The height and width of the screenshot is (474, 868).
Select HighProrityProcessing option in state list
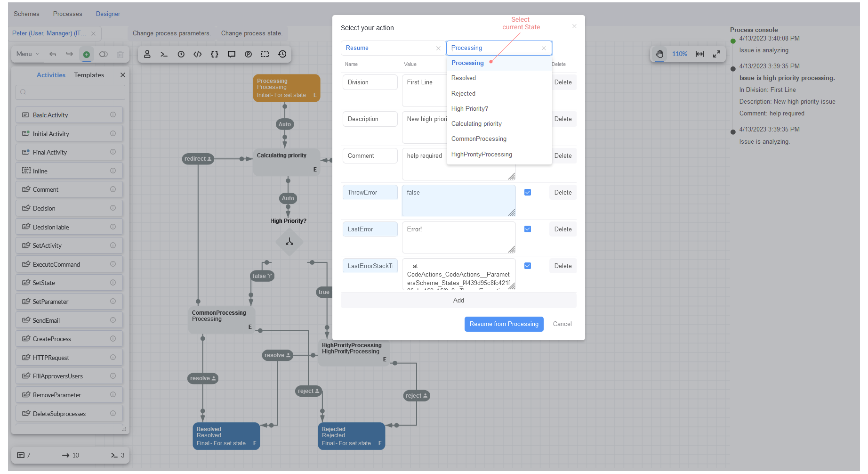point(499,155)
